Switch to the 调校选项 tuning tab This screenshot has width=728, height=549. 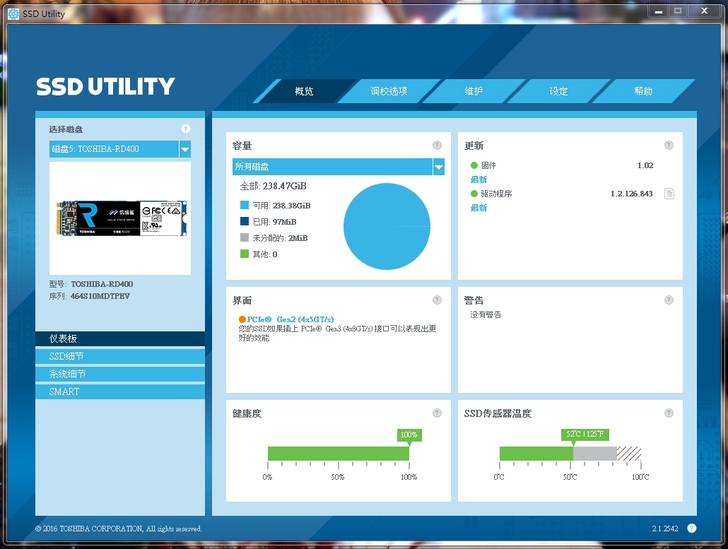[x=389, y=91]
